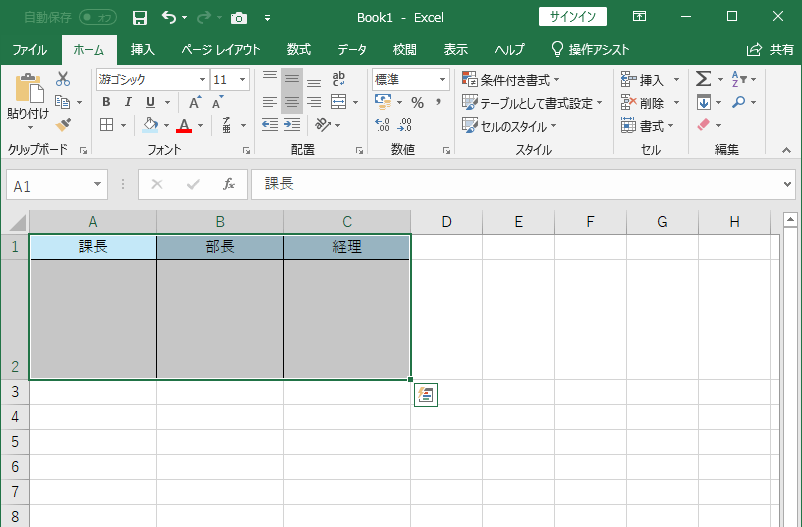The height and width of the screenshot is (527, 802).
Task: Collapse the ribbon with the chevron
Action: [x=786, y=150]
